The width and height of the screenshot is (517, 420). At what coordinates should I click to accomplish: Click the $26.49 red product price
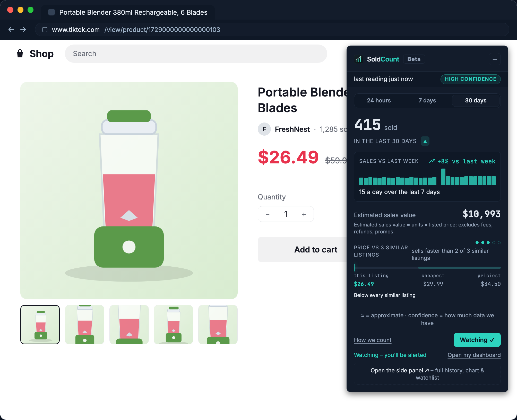tap(288, 157)
